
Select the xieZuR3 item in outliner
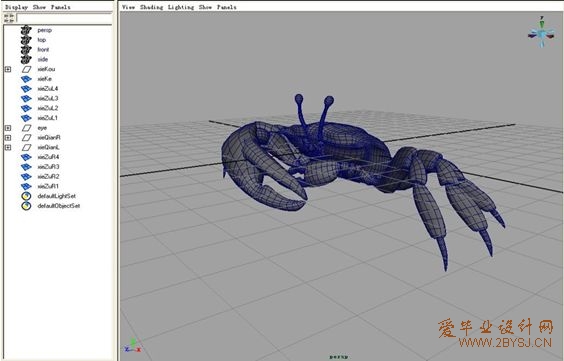(48, 167)
